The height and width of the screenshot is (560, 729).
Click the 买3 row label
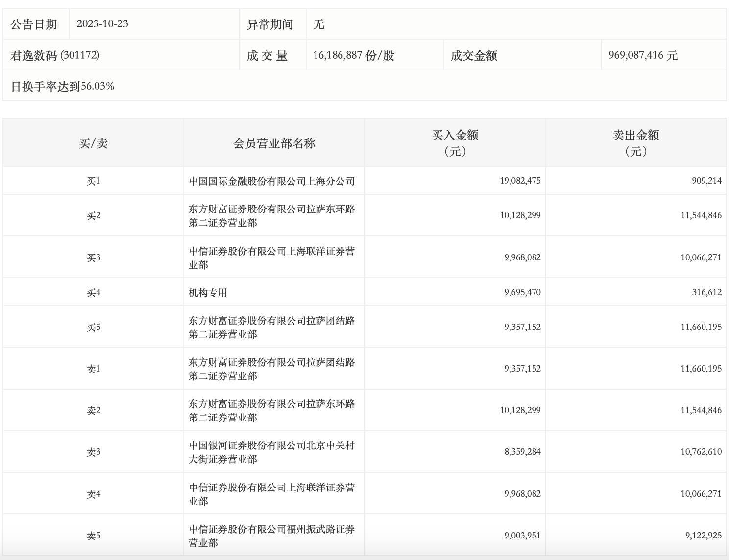93,257
